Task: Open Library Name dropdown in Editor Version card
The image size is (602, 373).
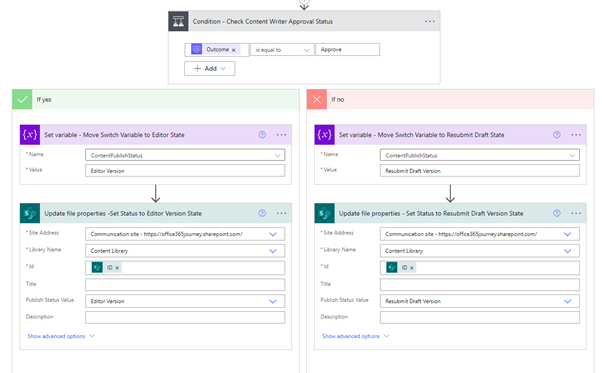Action: [x=273, y=251]
